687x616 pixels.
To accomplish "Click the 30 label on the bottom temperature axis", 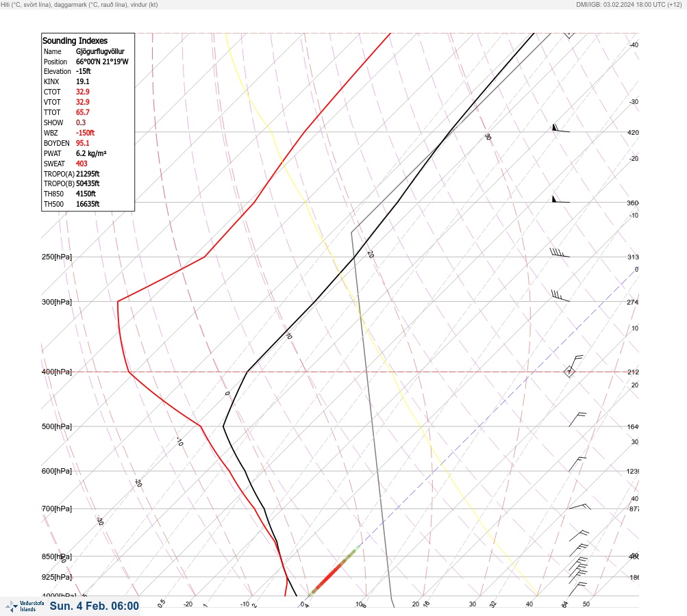I will [473, 604].
